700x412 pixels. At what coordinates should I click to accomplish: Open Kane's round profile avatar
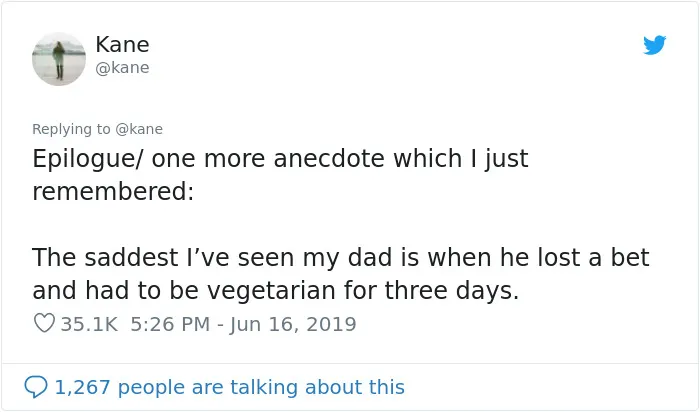pyautogui.click(x=58, y=59)
